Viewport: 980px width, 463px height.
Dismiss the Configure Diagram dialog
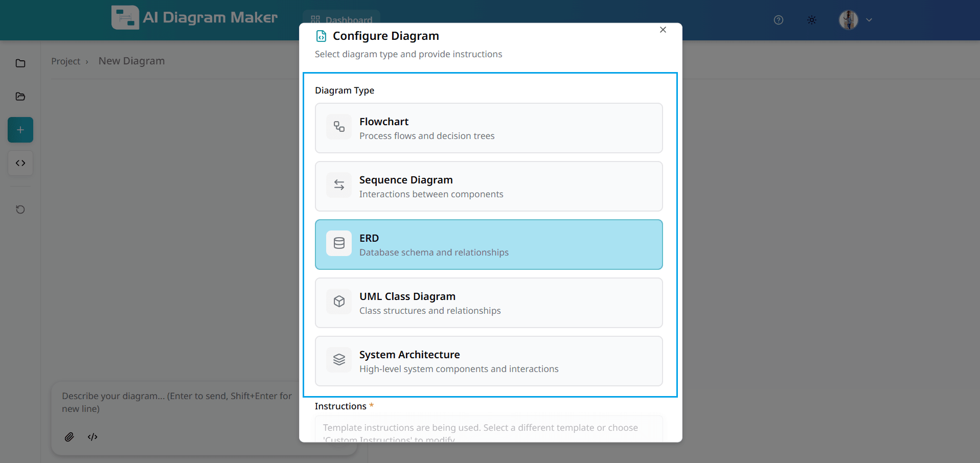[663, 30]
